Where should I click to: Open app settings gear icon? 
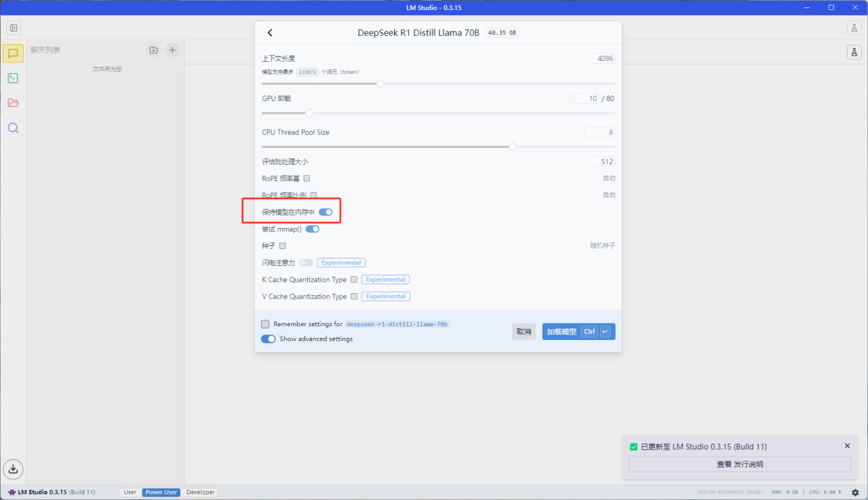(x=855, y=492)
